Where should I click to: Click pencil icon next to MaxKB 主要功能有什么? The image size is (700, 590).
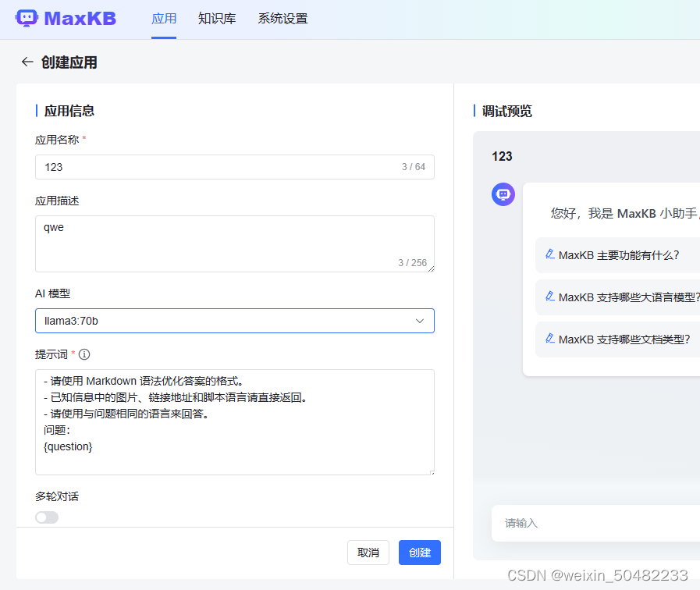[x=550, y=254]
